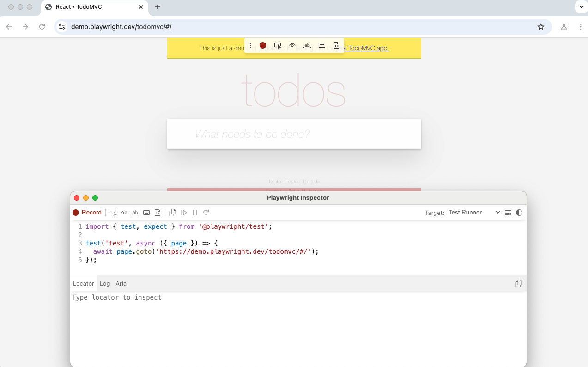Click the large 'todos' heading

pos(294,90)
